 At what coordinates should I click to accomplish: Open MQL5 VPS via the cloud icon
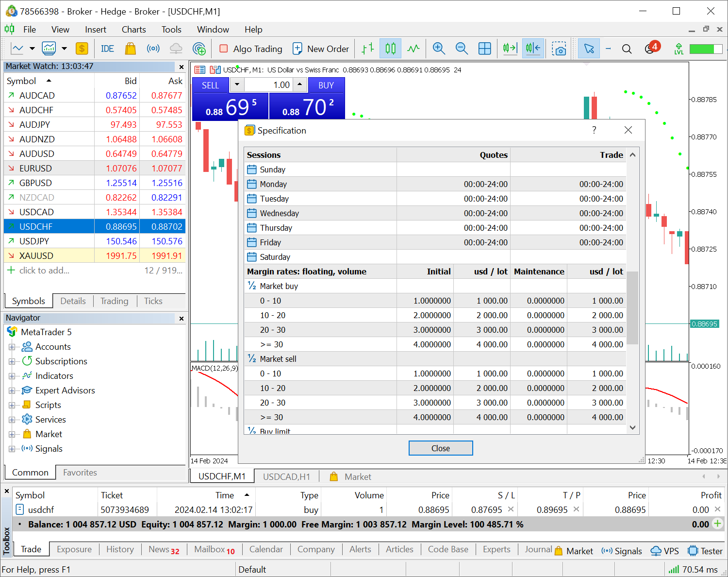(176, 49)
